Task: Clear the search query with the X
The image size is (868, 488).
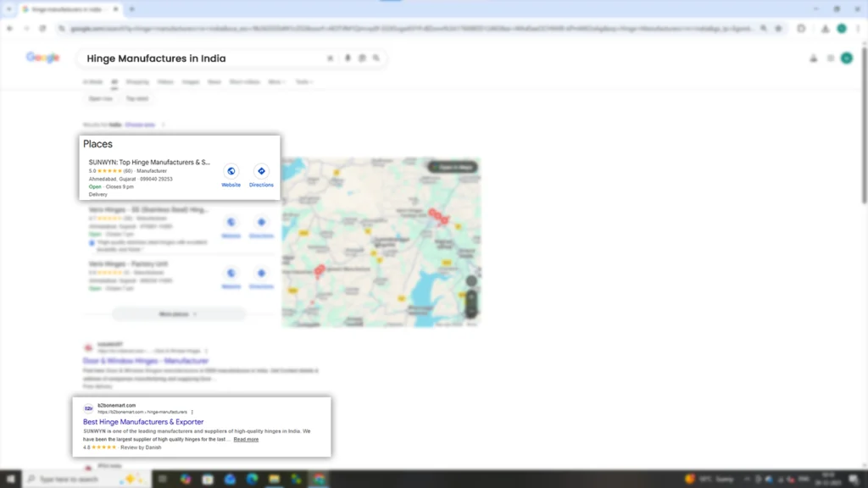Action: pos(331,58)
